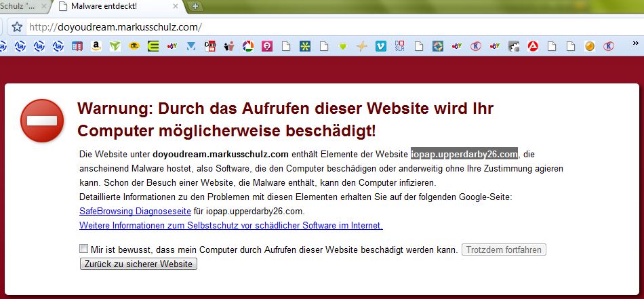Click the bookmark star in address bar
Screen dimensions: 644x299
[17, 27]
